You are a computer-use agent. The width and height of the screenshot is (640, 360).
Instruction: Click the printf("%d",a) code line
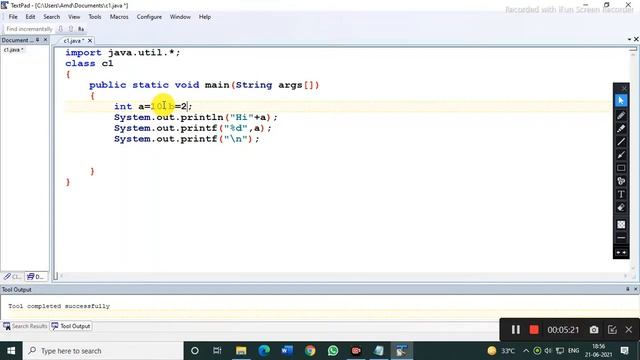pos(192,128)
